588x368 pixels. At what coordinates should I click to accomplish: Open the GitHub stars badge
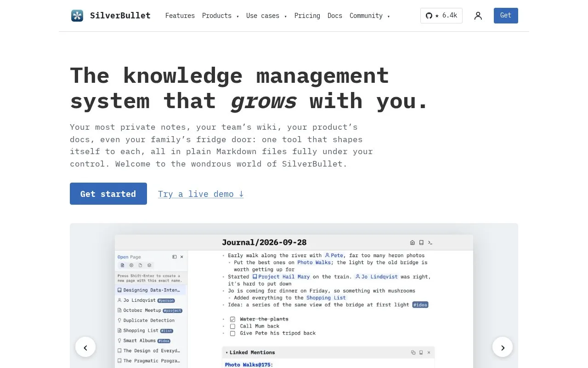(441, 16)
